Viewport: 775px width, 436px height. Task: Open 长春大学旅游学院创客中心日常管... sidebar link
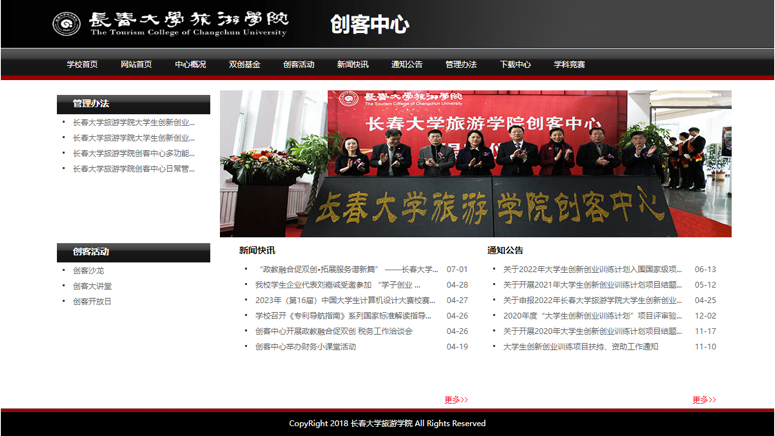click(133, 169)
